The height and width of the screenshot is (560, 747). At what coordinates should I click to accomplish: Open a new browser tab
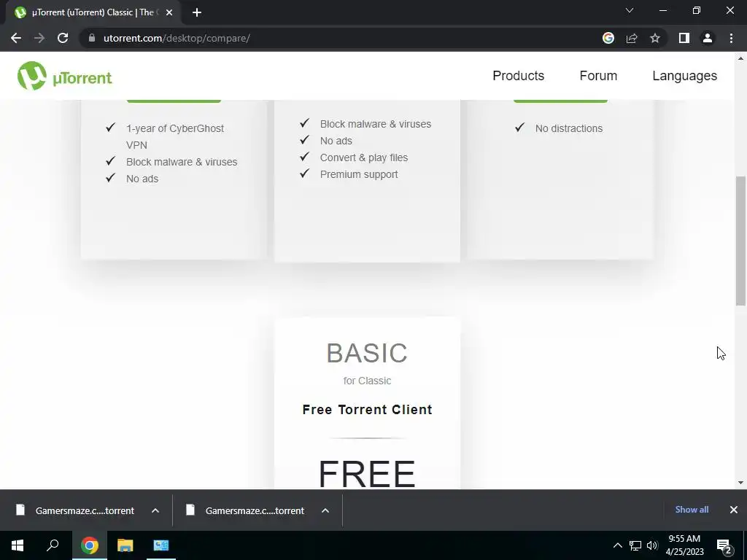(197, 12)
